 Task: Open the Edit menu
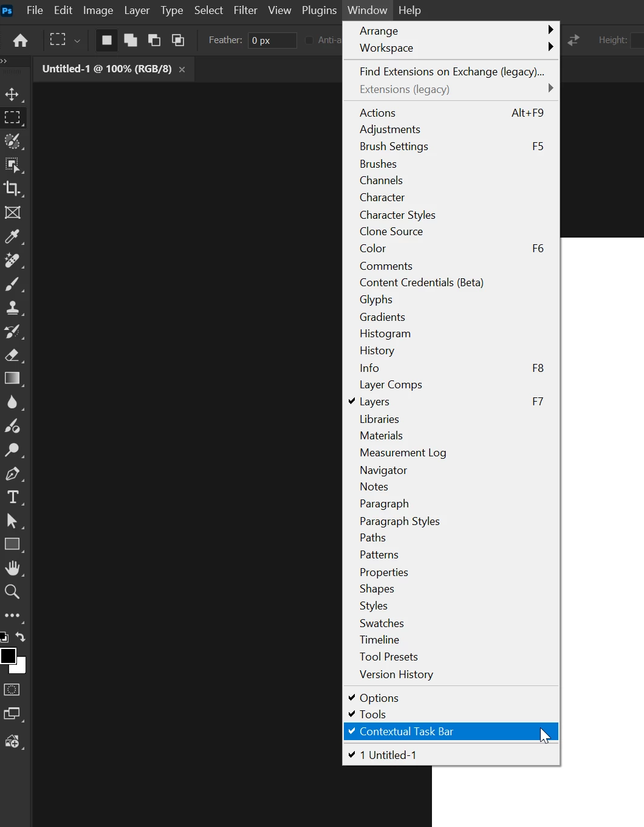63,10
